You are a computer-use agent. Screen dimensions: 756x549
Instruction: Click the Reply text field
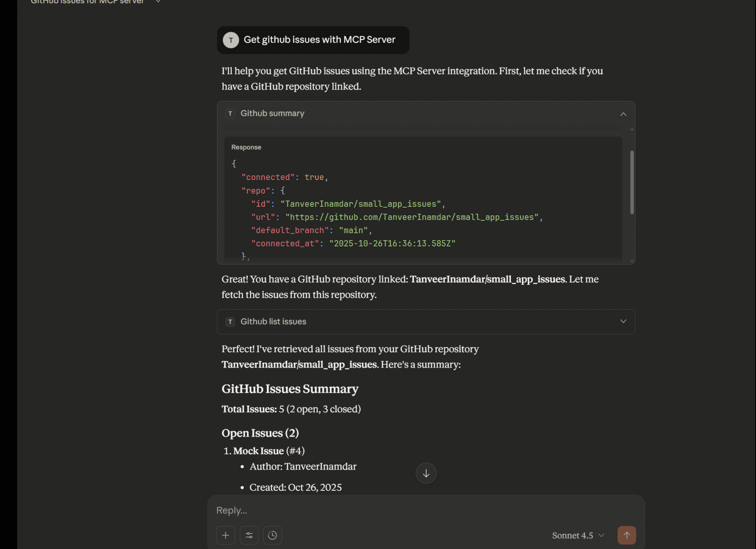point(426,510)
